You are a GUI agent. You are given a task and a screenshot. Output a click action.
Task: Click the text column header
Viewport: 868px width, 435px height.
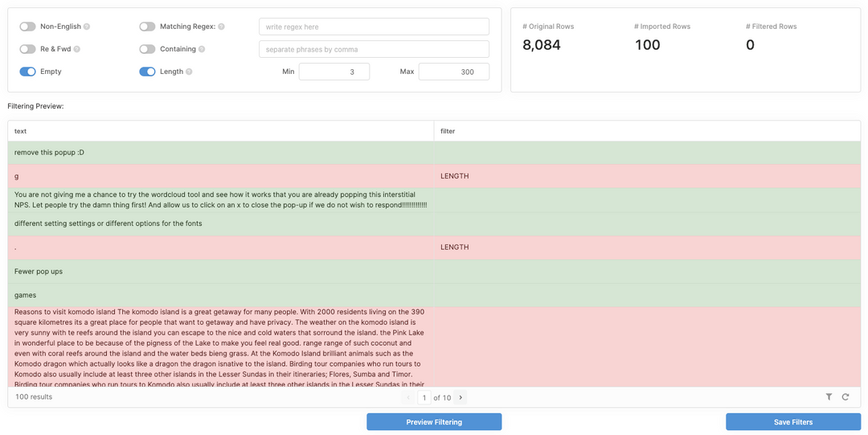click(x=221, y=131)
